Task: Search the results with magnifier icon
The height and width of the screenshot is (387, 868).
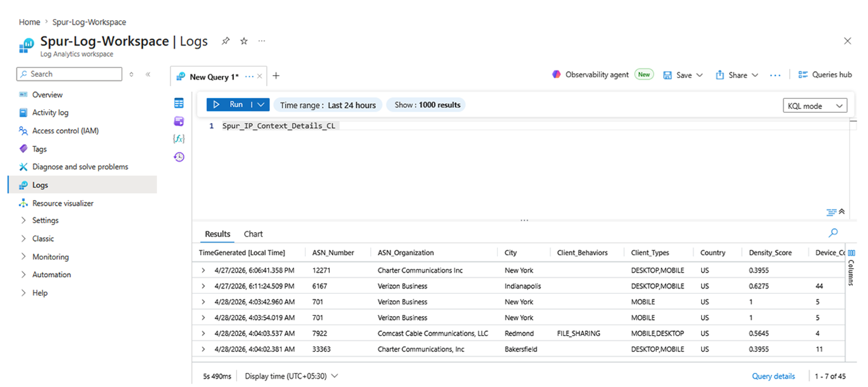Action: (833, 233)
